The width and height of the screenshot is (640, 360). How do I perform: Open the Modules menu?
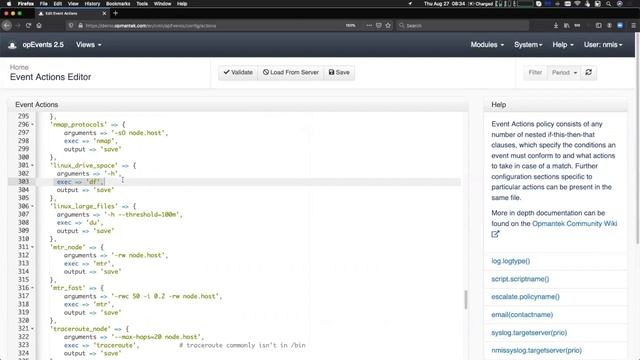point(487,45)
